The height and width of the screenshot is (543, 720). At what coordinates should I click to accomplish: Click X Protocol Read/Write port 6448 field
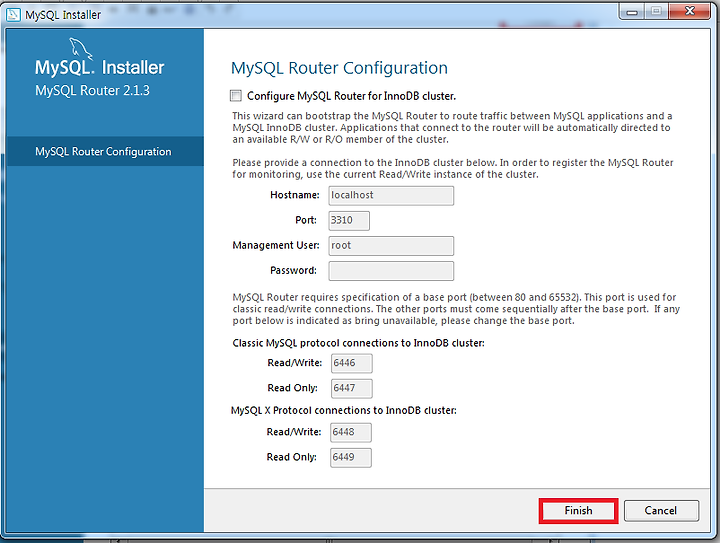tap(351, 432)
